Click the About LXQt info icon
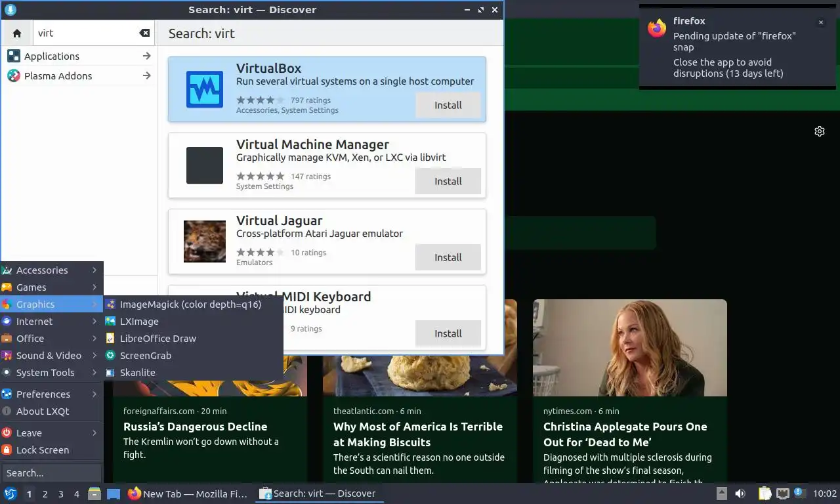This screenshot has width=840, height=504. tap(7, 411)
